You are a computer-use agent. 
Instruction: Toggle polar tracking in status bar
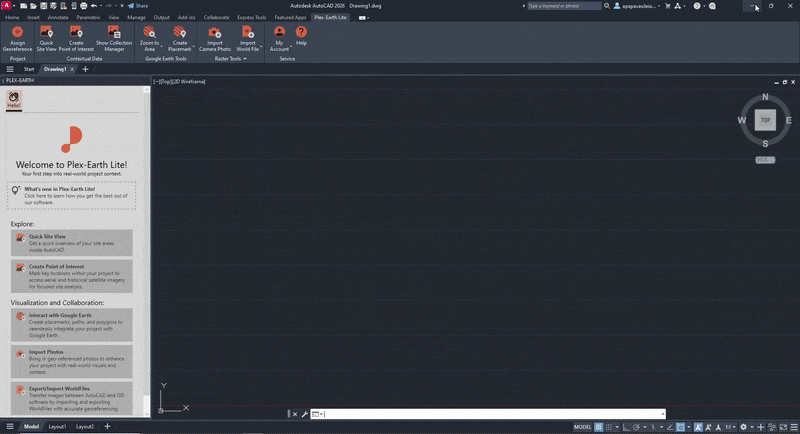pos(636,427)
